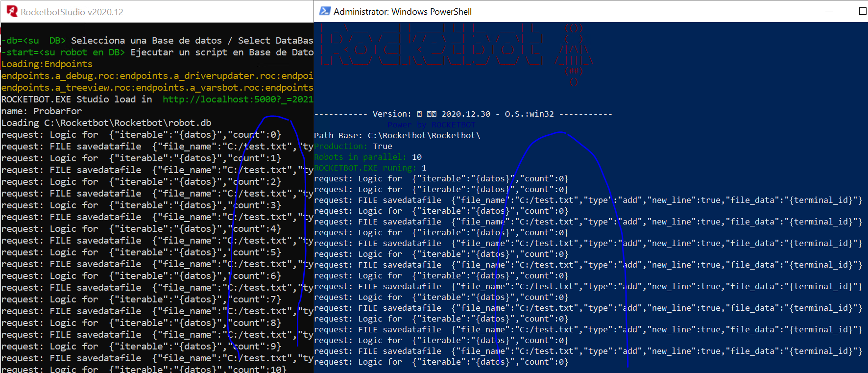The height and width of the screenshot is (373, 868).
Task: Click the Administrator: Windows PowerShell title text
Action: [402, 11]
